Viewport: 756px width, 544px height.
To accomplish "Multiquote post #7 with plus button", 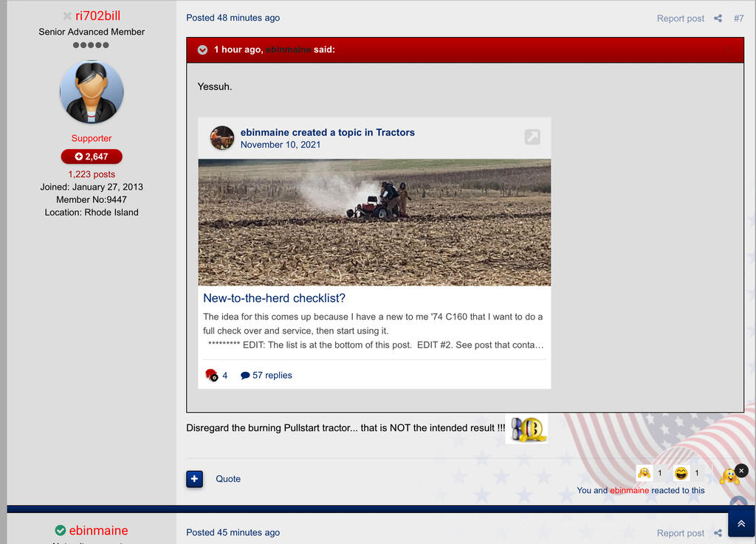I will [195, 479].
